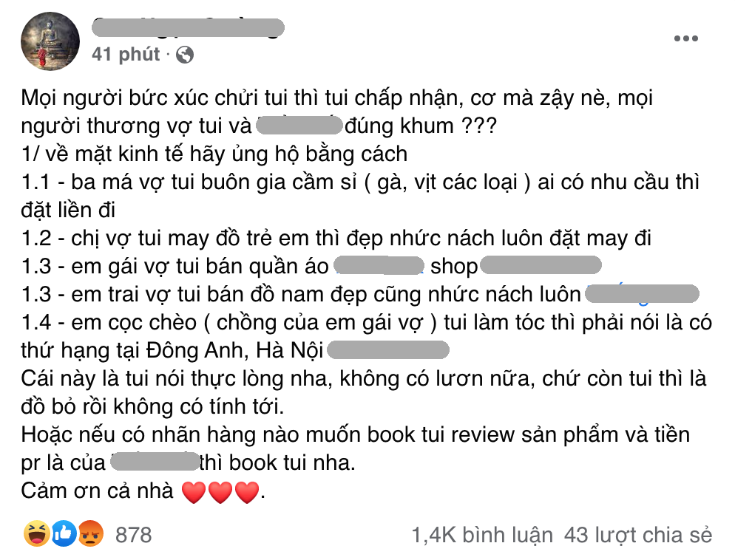Click the laughing haha reaction icon
This screenshot has width=735, height=560.
(36, 534)
